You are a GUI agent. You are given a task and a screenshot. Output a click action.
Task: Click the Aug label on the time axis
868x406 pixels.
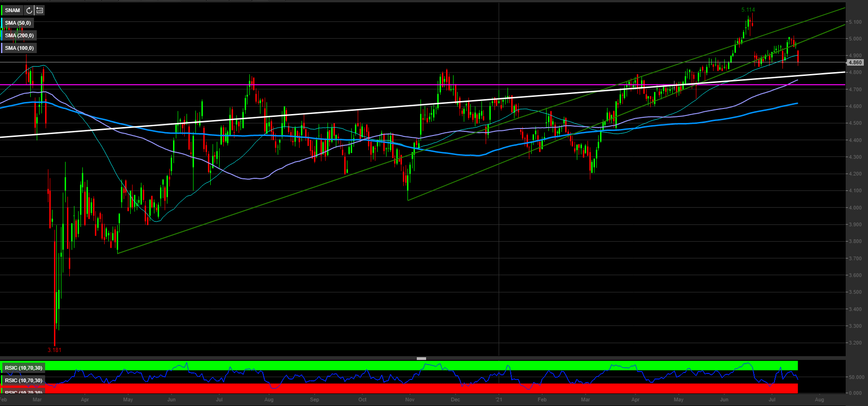[x=819, y=399]
